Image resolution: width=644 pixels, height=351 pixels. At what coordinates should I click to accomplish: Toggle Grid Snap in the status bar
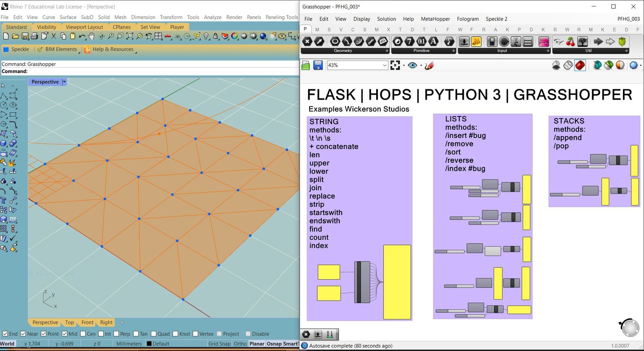coord(219,344)
